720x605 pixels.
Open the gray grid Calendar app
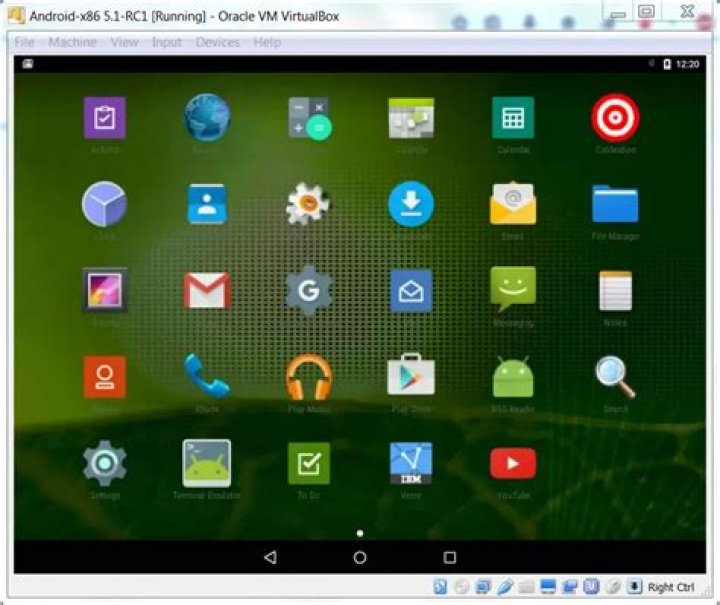(411, 118)
